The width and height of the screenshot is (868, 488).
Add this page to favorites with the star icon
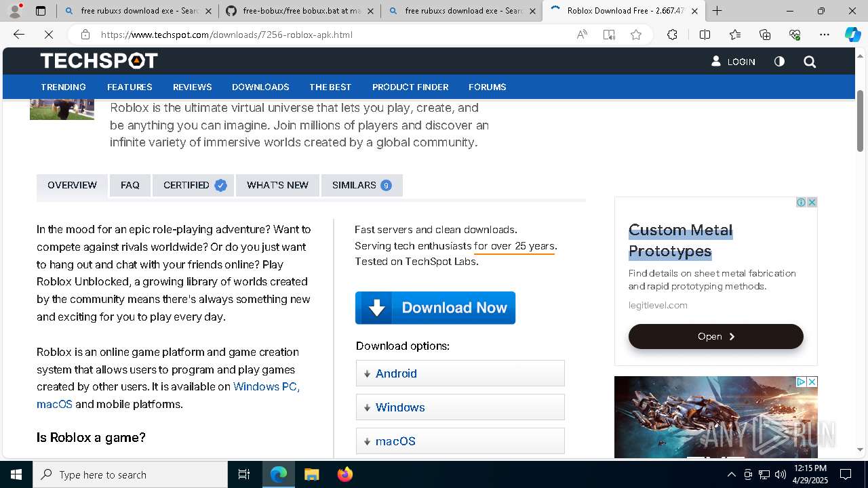pos(636,35)
